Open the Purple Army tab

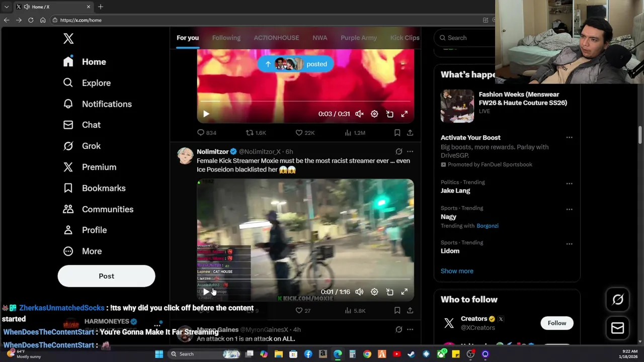pos(358,38)
